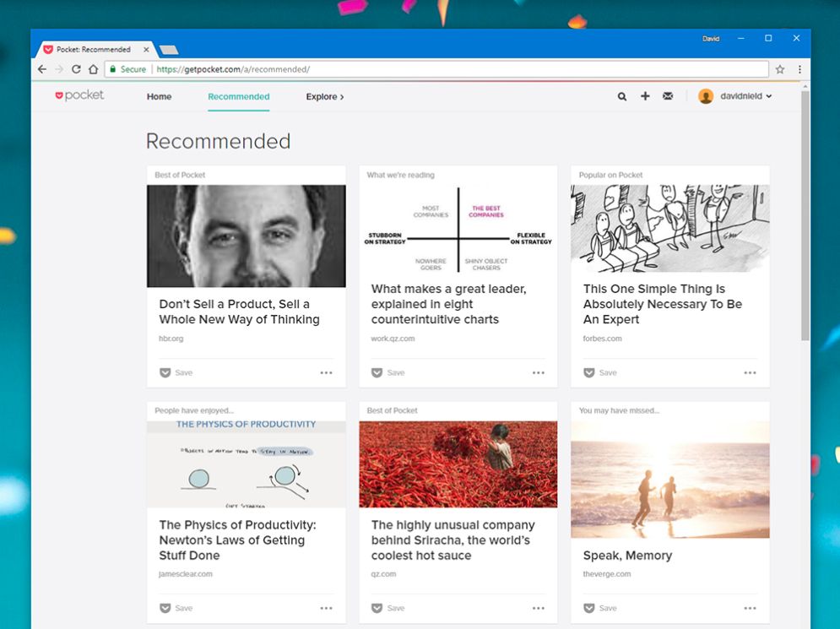The image size is (840, 629).
Task: Open Chrome's three-dot menu
Action: (x=799, y=69)
